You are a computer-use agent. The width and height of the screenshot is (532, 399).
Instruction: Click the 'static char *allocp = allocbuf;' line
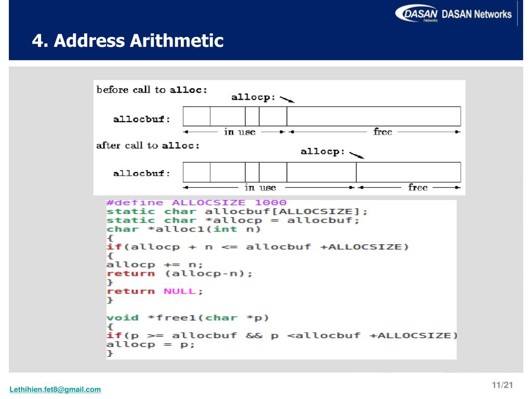[233, 220]
